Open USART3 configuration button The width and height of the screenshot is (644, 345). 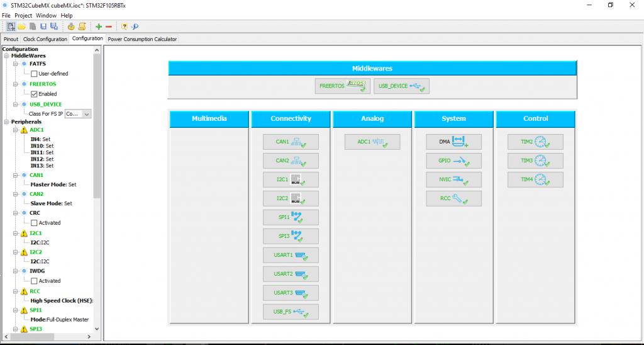pyautogui.click(x=291, y=293)
